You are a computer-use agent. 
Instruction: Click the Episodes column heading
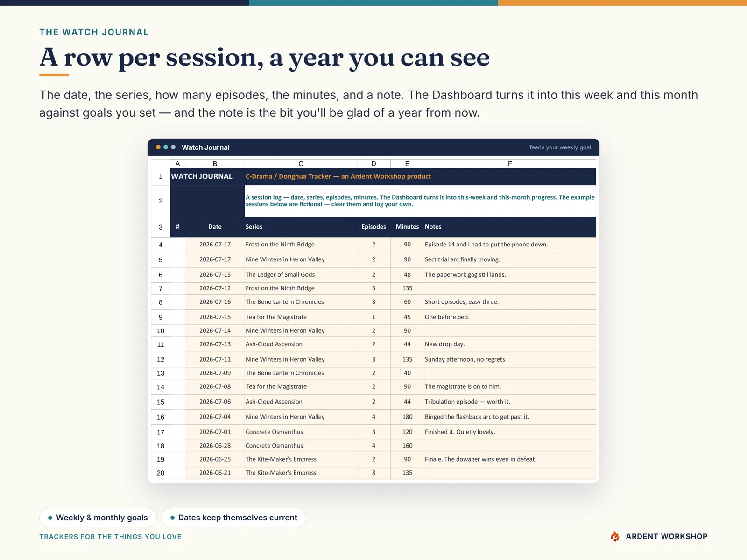pos(373,227)
